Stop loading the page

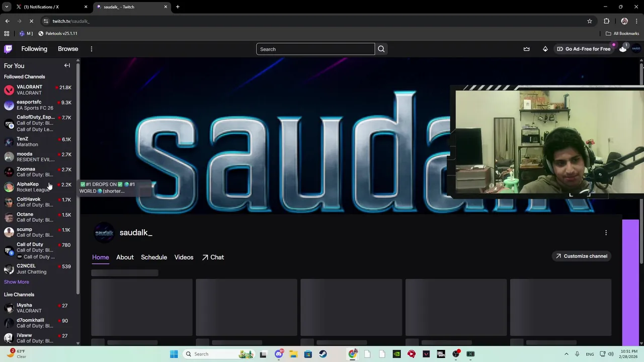[x=31, y=21]
